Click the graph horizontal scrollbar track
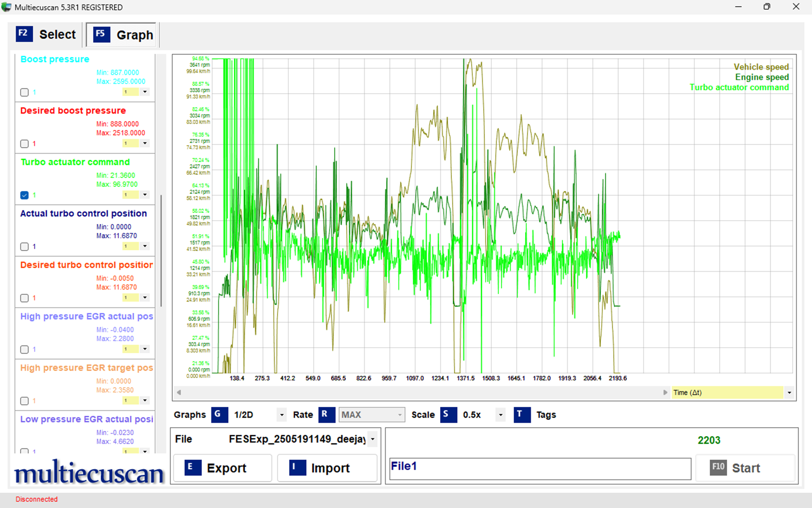This screenshot has height=508, width=812. (x=422, y=392)
